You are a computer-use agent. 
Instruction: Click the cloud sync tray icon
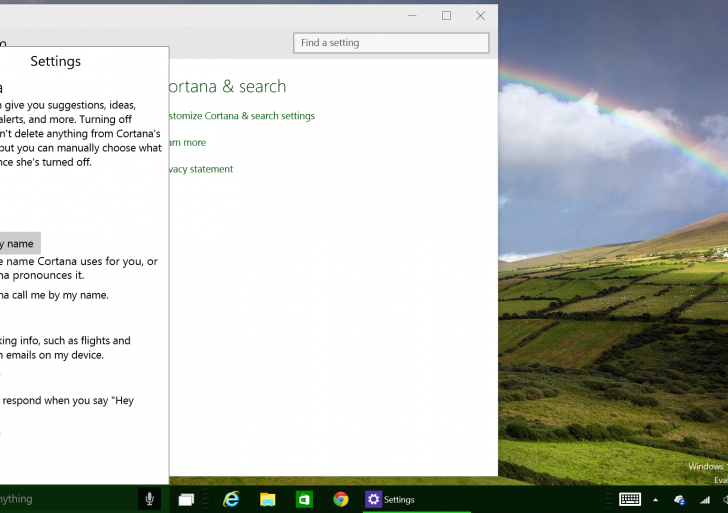[x=680, y=499]
